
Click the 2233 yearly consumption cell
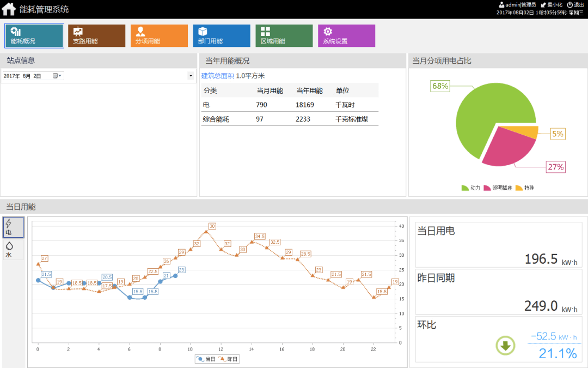tap(303, 119)
